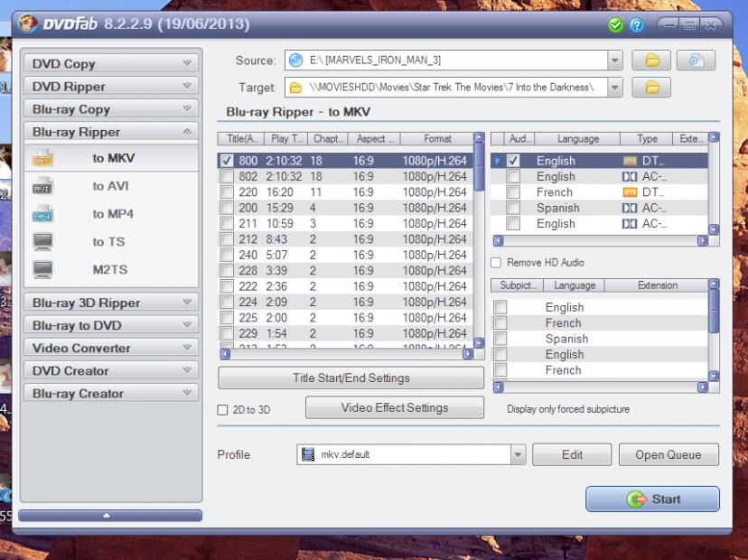Open Video Effect Settings
Screen dimensions: 748x560
[395, 408]
